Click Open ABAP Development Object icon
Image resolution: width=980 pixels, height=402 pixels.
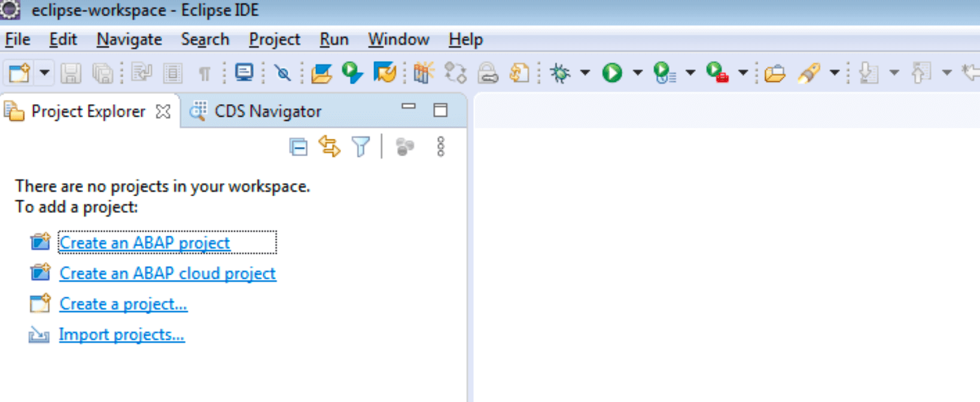tap(321, 73)
